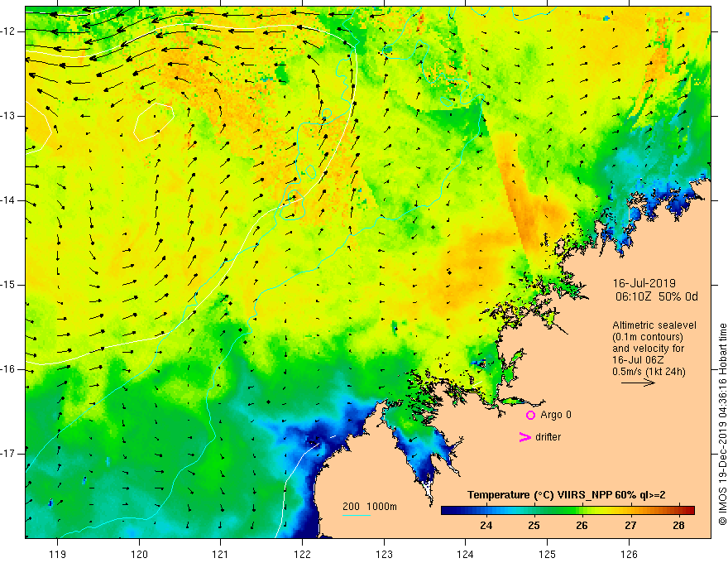Click the temperature color bar at 26
The image size is (728, 563).
pos(582,511)
